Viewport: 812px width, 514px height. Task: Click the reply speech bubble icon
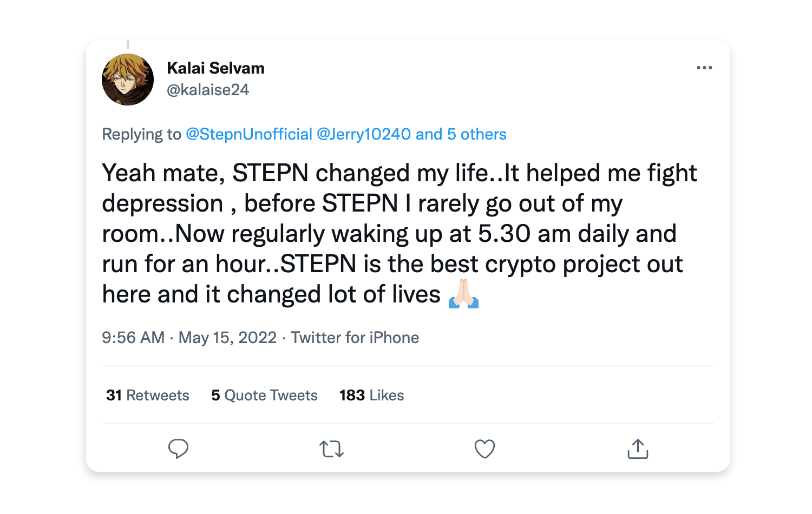click(178, 449)
